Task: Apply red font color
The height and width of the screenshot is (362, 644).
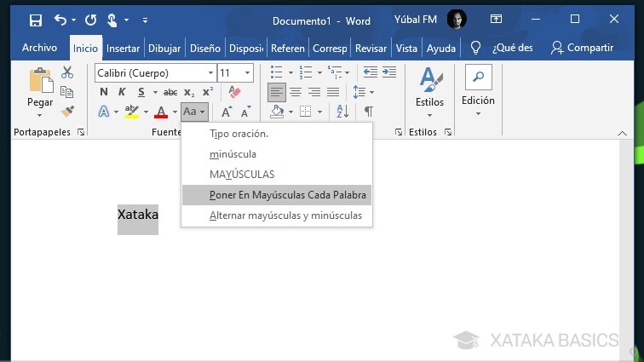Action: click(161, 112)
